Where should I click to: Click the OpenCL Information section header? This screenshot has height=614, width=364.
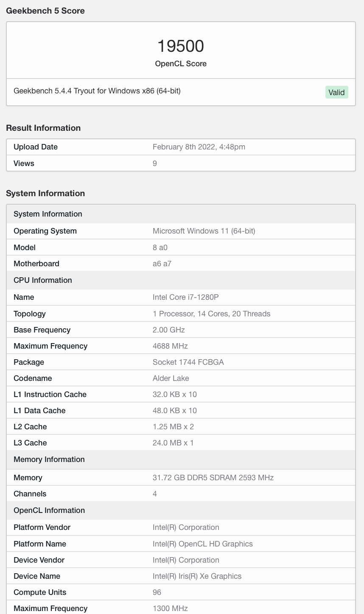coord(49,510)
